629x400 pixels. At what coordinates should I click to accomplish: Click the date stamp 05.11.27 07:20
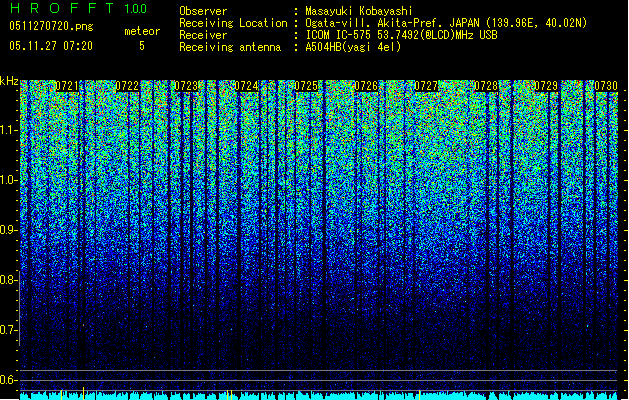(x=51, y=46)
